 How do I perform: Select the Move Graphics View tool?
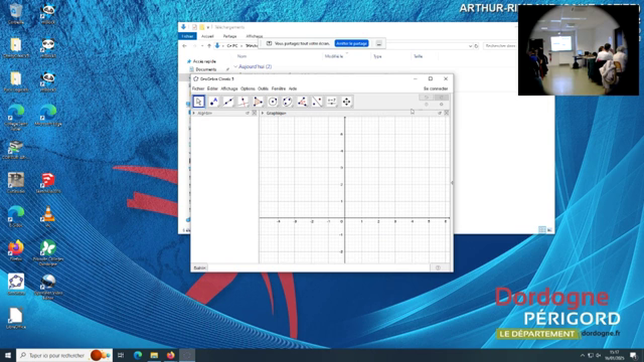point(347,102)
